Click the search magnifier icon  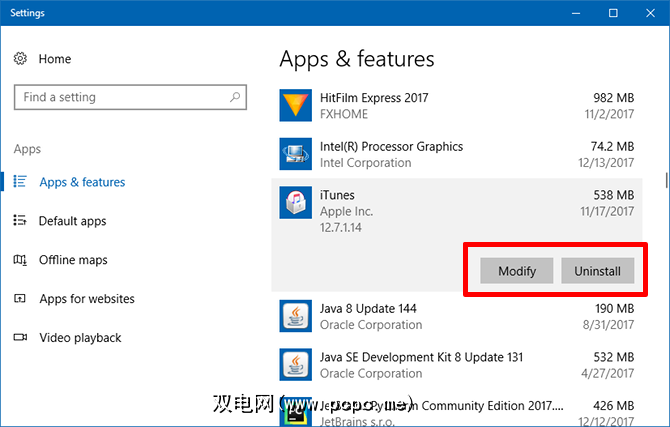point(235,97)
